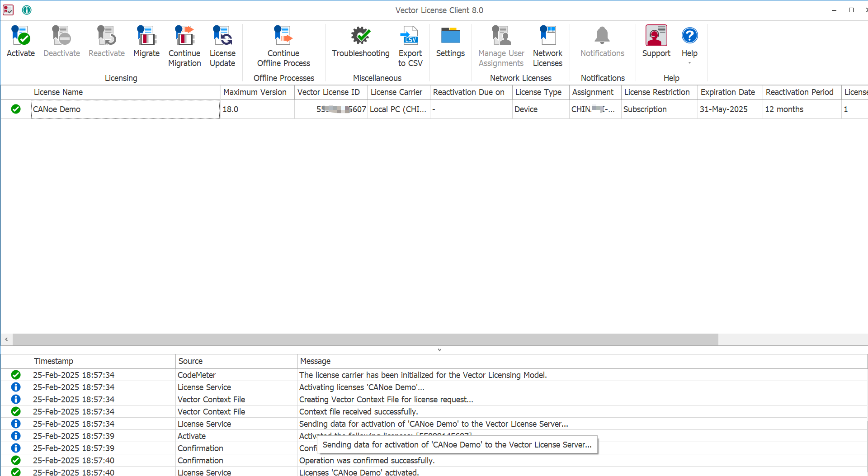Select "Licenses 'CANoe Demo' activated." log message
Viewport: 868px width, 476px height.
click(359, 472)
